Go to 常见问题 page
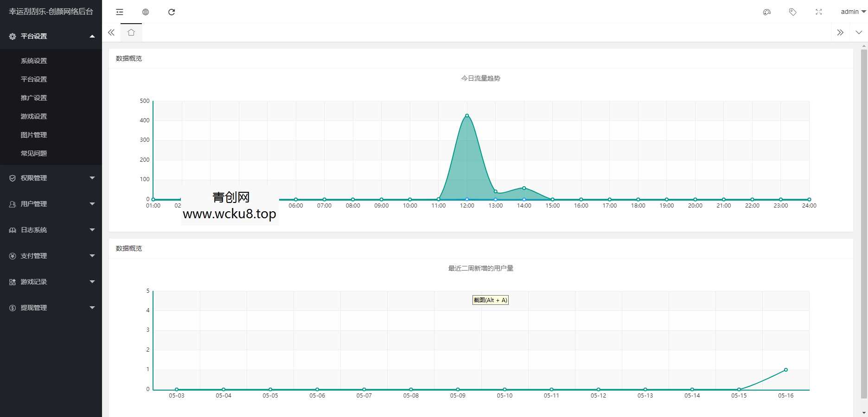This screenshot has height=417, width=868. [x=34, y=153]
